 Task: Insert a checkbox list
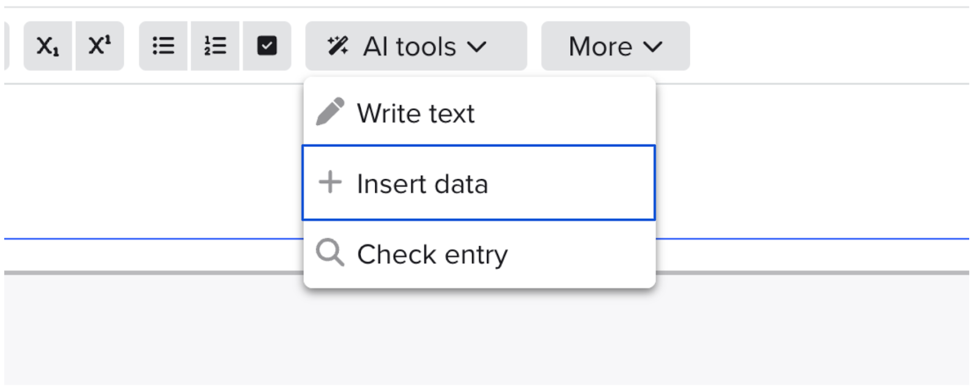(x=267, y=46)
